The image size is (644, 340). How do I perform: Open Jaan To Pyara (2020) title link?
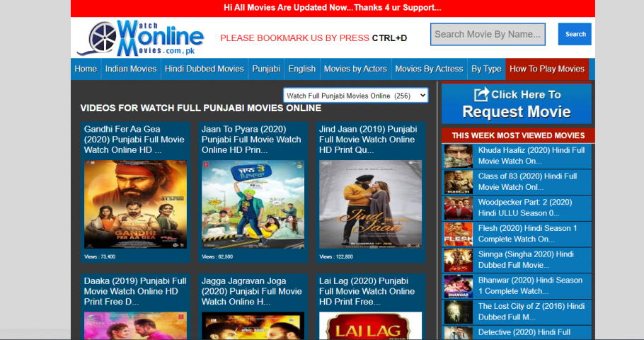[251, 140]
